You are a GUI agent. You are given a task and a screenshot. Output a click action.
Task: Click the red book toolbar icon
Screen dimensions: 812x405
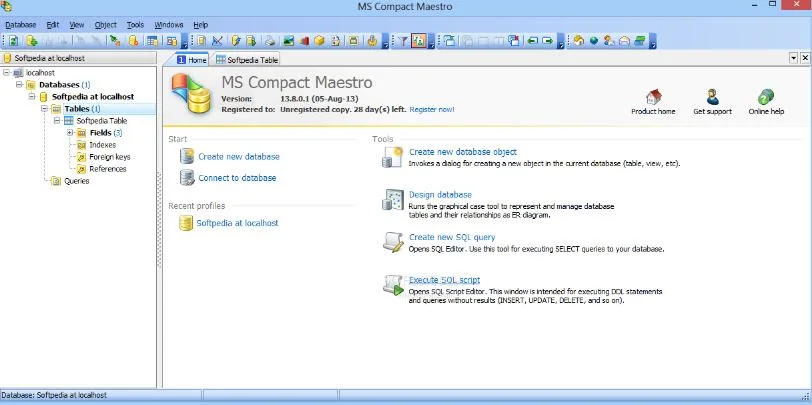(304, 41)
